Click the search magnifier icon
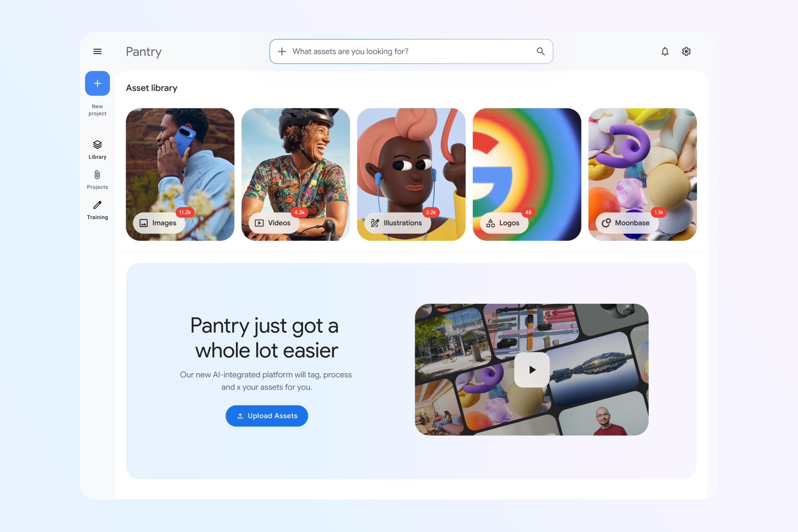The width and height of the screenshot is (798, 532). 541,52
